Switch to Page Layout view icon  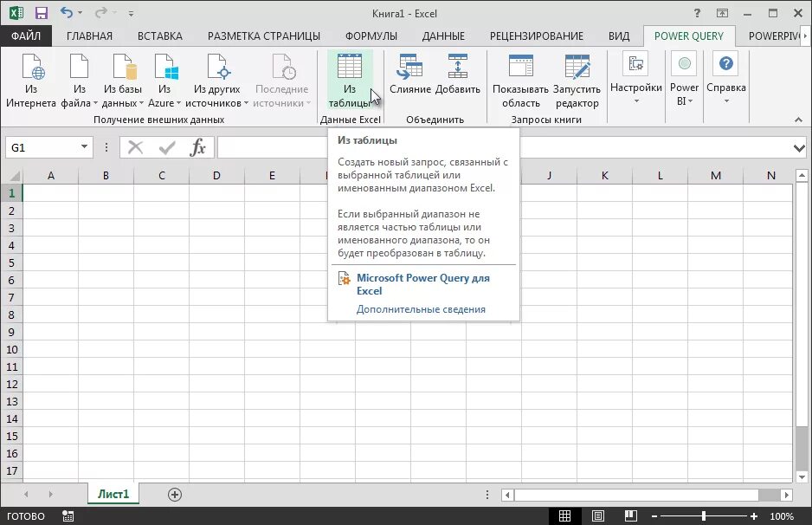(597, 516)
